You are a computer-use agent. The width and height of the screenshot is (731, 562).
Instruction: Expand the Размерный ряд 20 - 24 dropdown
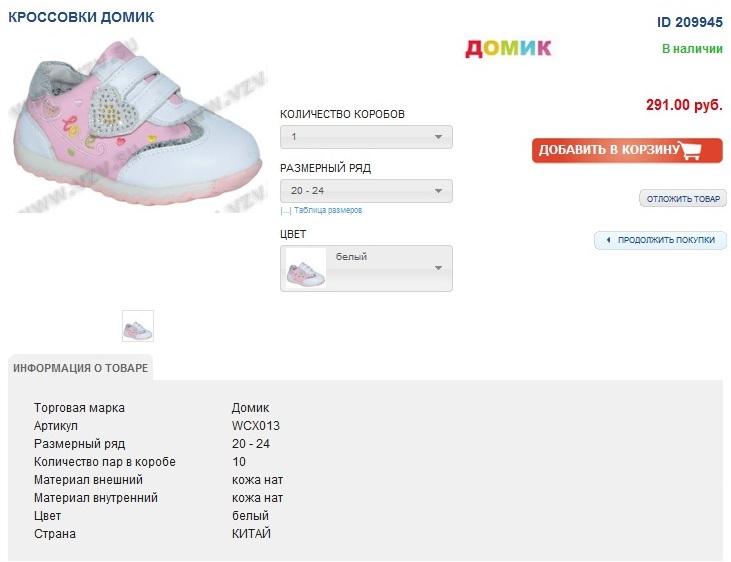(x=366, y=191)
